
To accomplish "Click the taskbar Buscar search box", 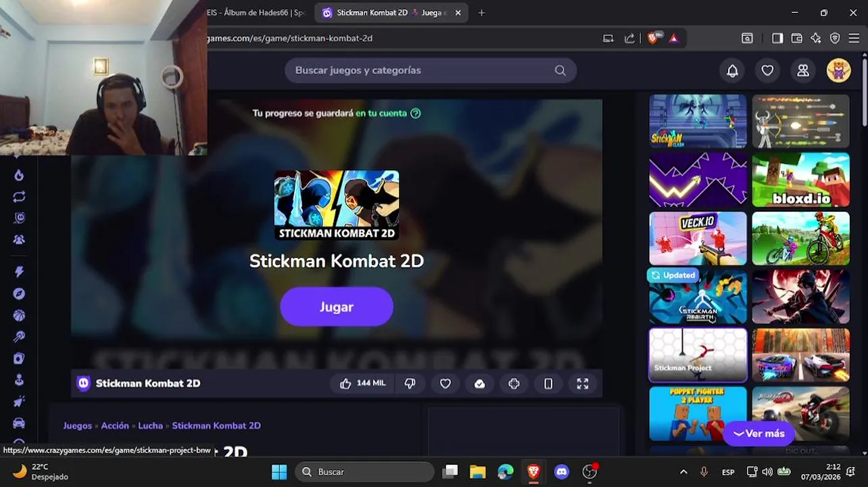I will pos(364,472).
